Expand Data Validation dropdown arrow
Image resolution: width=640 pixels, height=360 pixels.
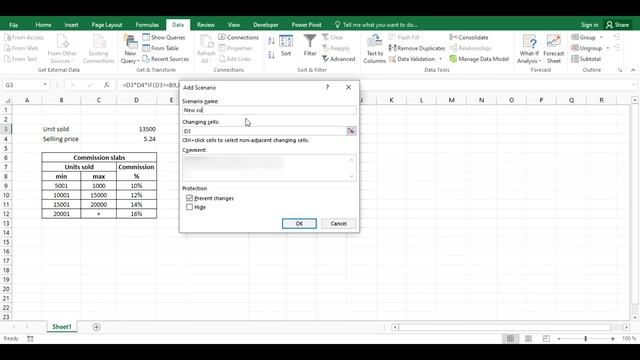point(440,59)
